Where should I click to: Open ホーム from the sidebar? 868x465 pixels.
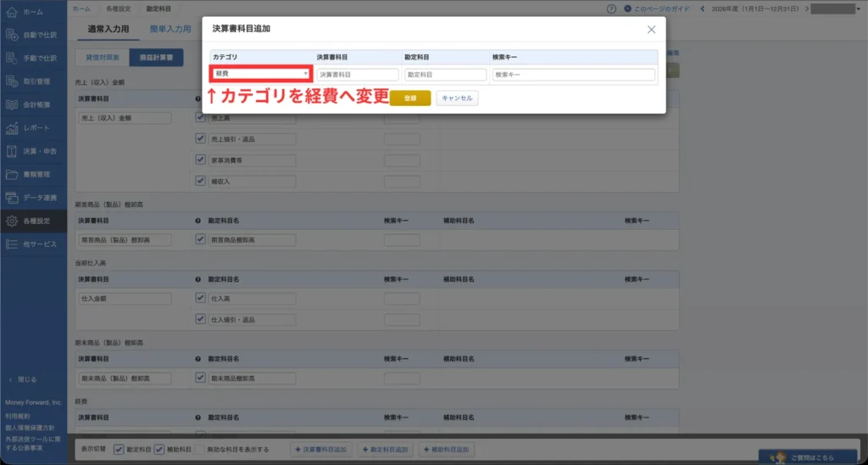tap(33, 12)
